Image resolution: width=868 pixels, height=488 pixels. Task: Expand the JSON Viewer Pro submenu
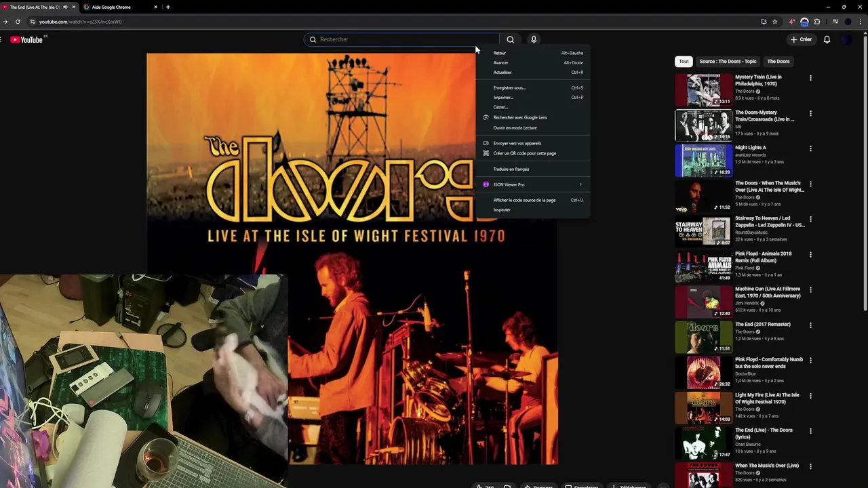point(533,184)
